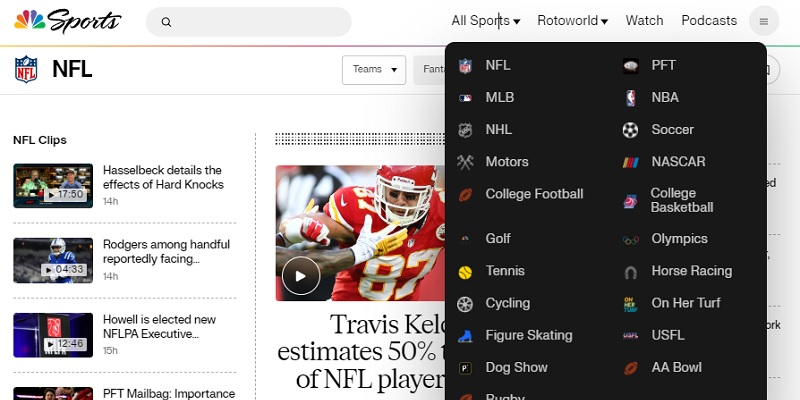Image resolution: width=800 pixels, height=400 pixels.
Task: Click the Dog Show icon
Action: (x=465, y=368)
